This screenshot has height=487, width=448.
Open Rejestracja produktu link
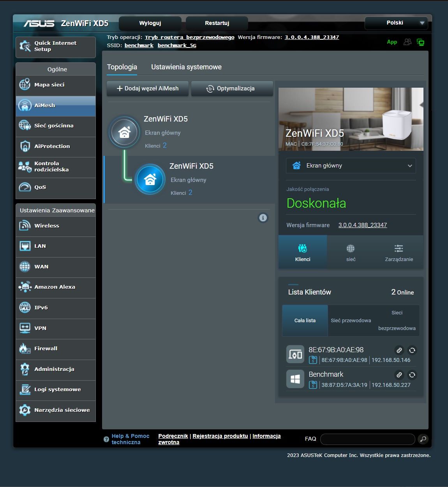(220, 436)
